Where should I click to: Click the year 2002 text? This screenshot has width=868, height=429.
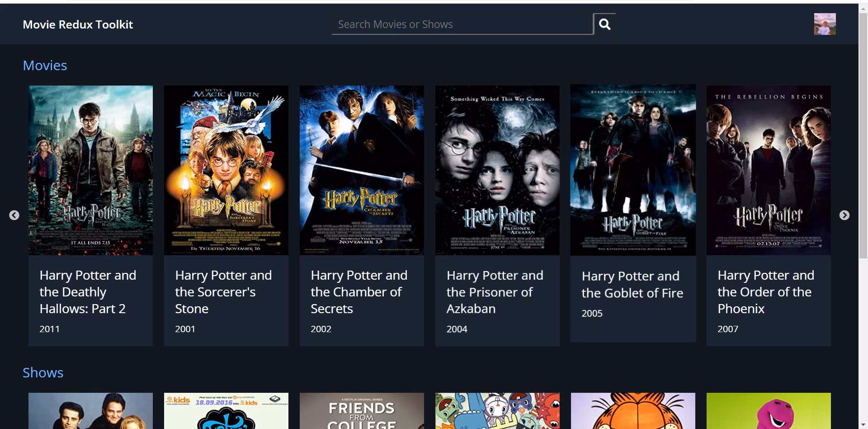(x=321, y=329)
